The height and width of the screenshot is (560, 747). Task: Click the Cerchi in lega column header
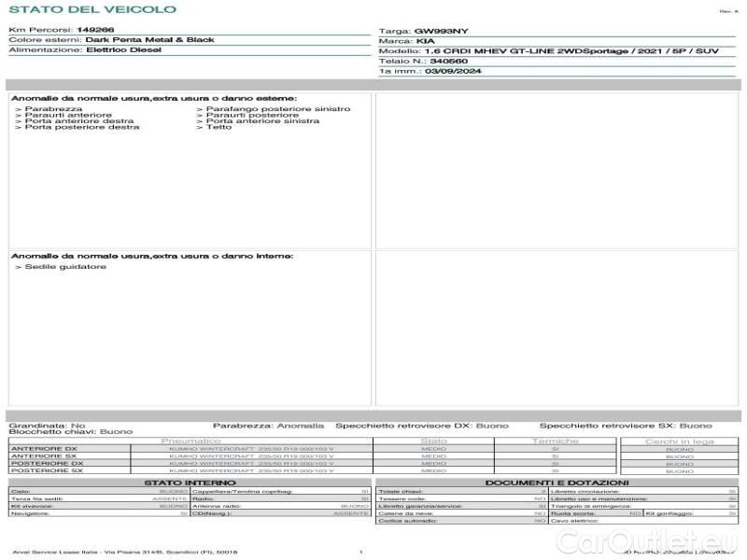pos(679,441)
